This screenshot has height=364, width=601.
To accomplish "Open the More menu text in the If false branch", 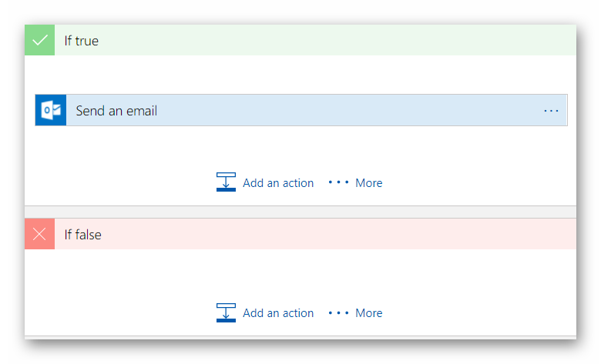I will pyautogui.click(x=369, y=313).
